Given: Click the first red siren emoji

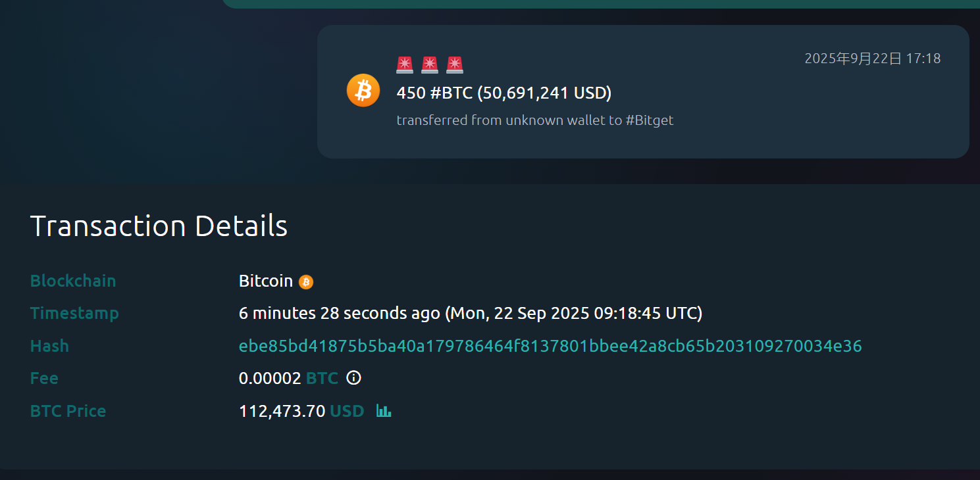Looking at the screenshot, I should coord(405,64).
